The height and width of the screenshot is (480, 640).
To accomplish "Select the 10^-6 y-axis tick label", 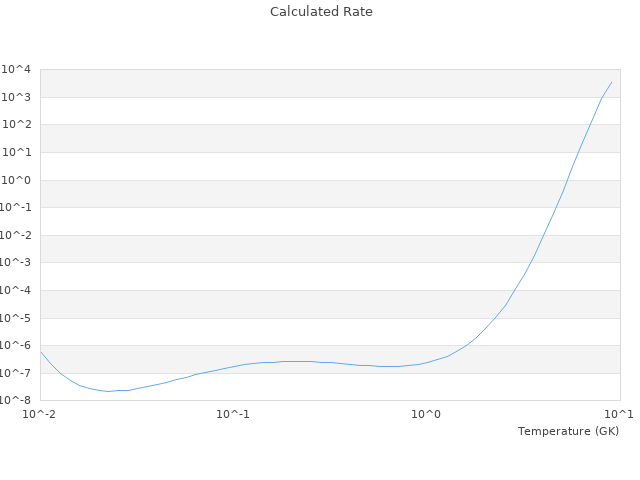I will 15,346.
